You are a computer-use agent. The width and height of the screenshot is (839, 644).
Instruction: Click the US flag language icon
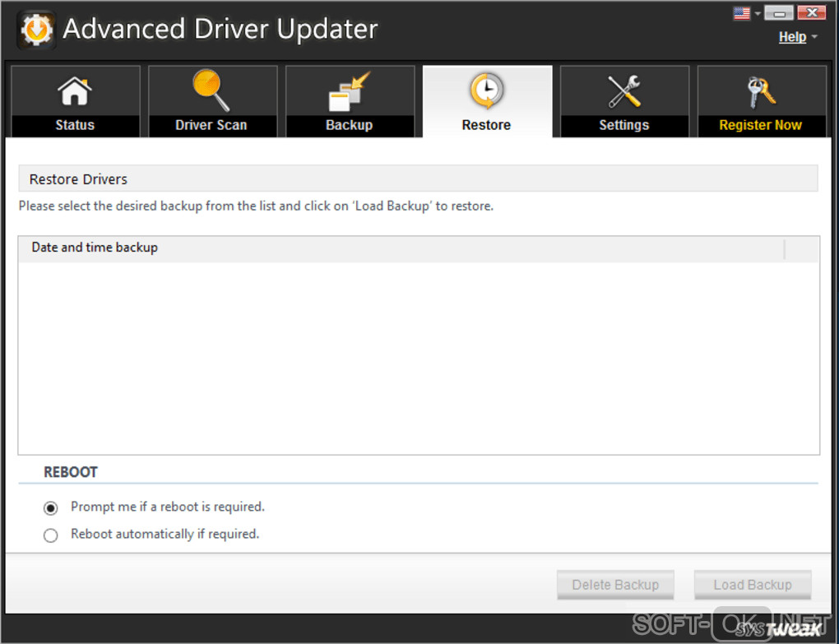[742, 13]
